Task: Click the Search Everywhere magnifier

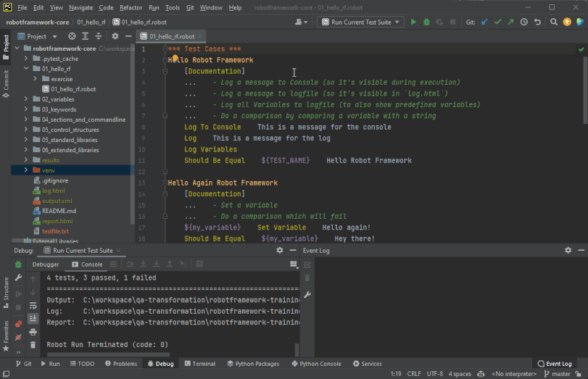Action: (x=553, y=22)
